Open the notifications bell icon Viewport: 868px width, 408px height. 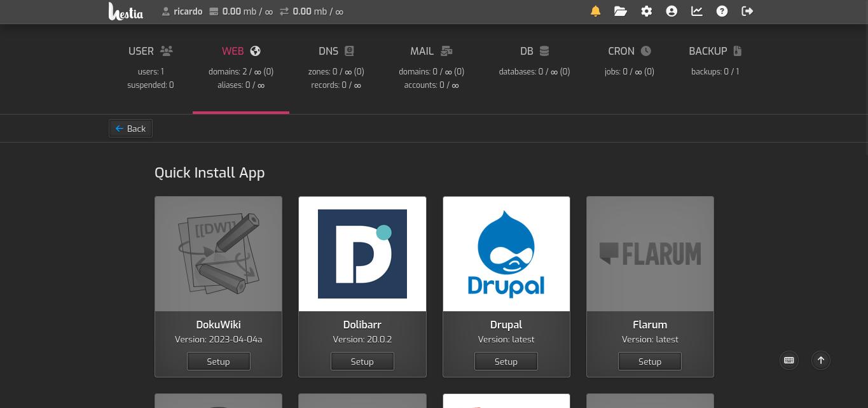pyautogui.click(x=596, y=11)
